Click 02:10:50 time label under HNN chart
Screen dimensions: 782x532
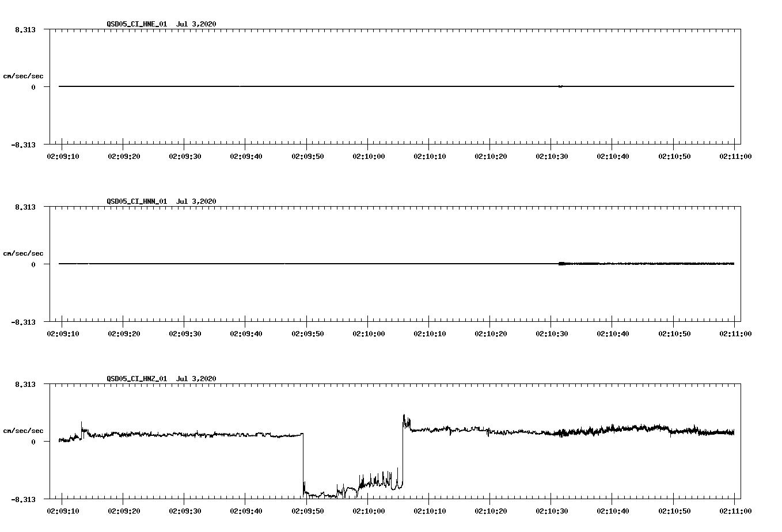674,333
